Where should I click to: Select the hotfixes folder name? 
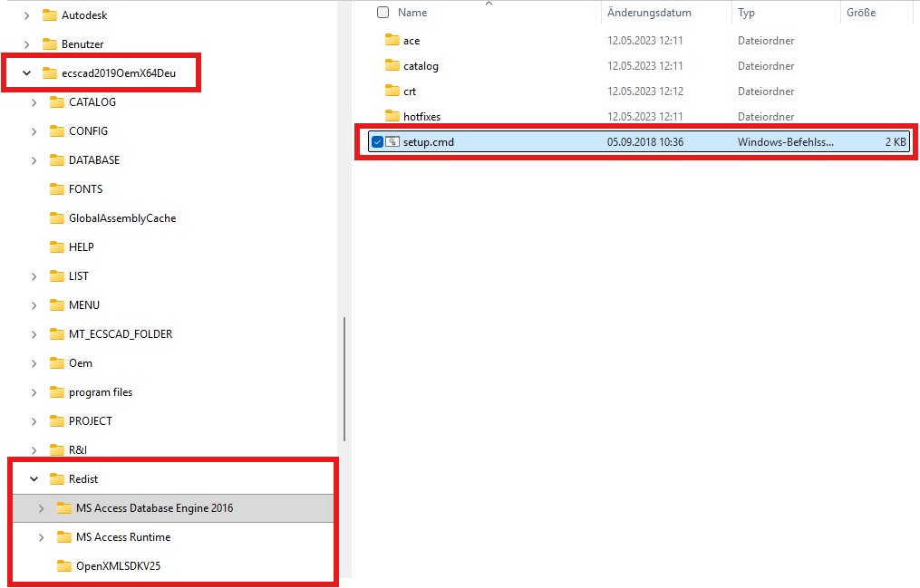(421, 116)
